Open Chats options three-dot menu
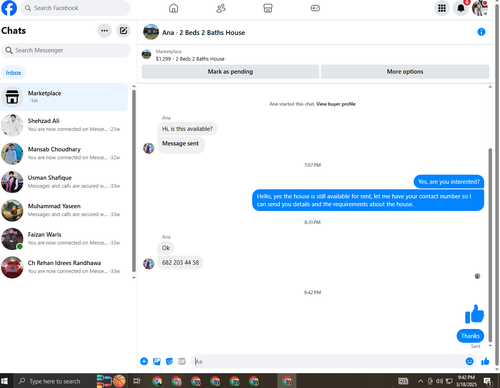 (x=104, y=31)
